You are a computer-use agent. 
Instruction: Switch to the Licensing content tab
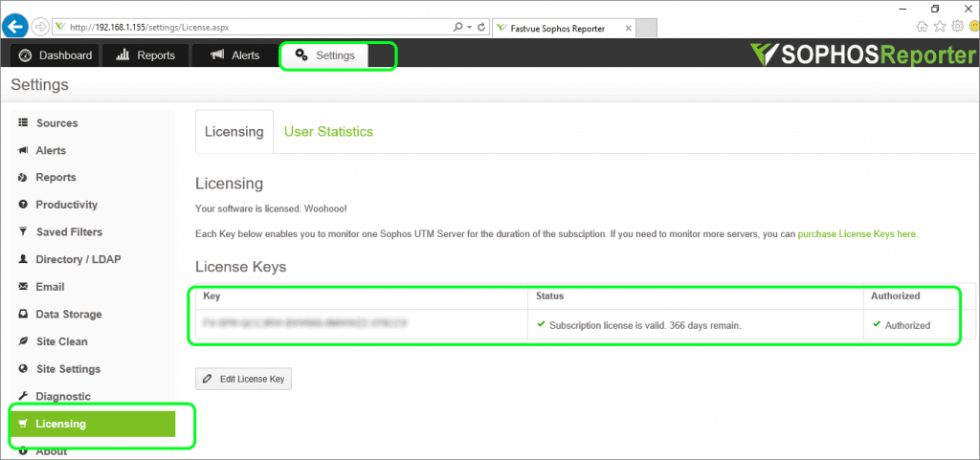click(234, 132)
